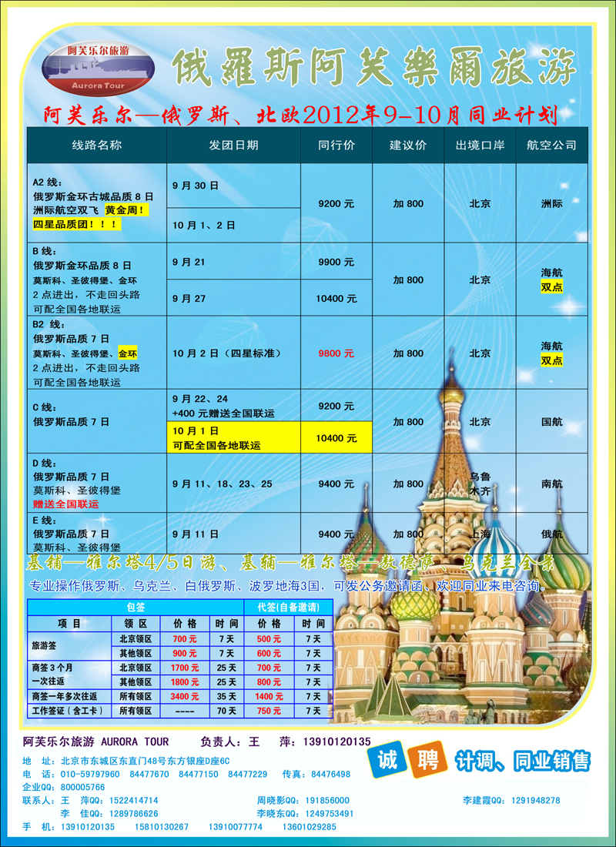Click the 工作签证(含工卡) row label
Screen dimensions: 616x847
[70, 711]
